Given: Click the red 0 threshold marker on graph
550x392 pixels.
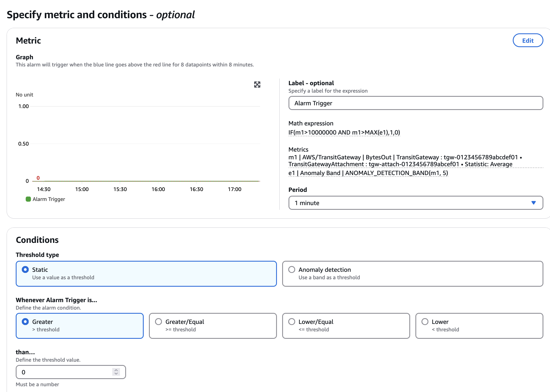Looking at the screenshot, I should (38, 178).
